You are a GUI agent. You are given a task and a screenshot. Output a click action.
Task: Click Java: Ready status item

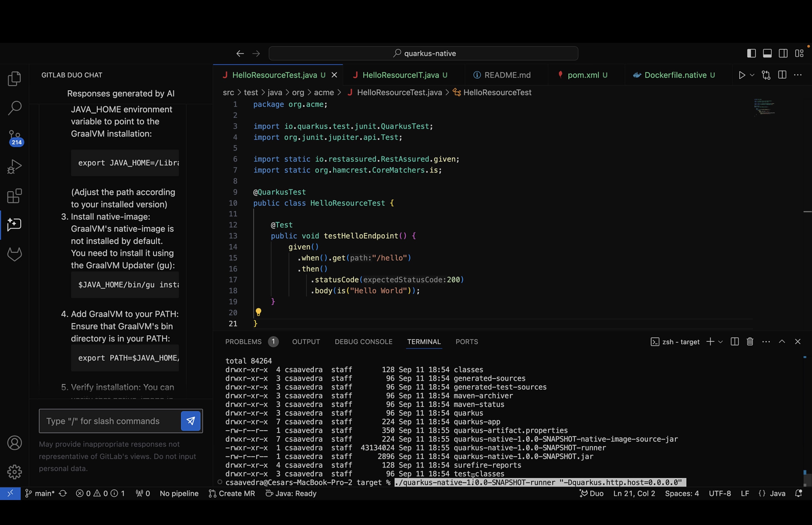click(x=291, y=493)
